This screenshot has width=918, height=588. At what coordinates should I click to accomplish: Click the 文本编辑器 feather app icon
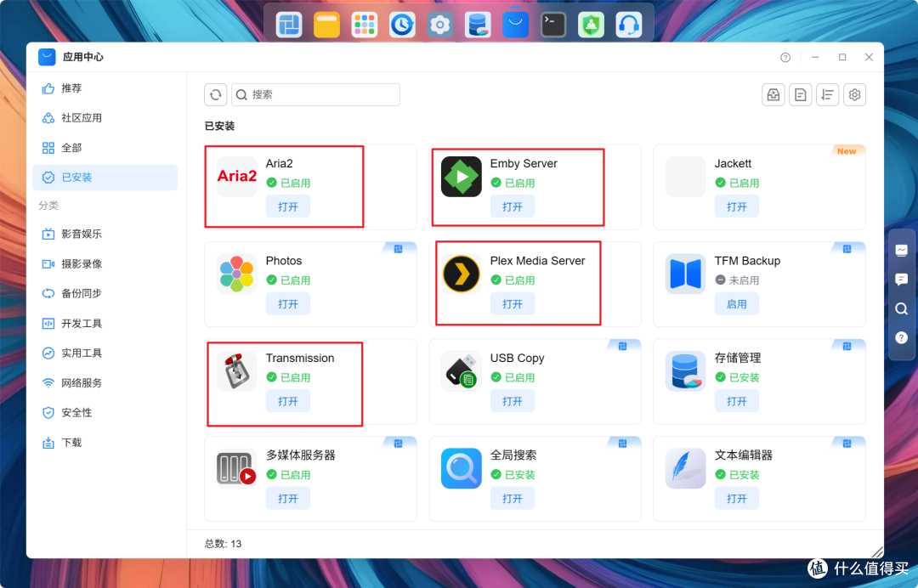686,467
